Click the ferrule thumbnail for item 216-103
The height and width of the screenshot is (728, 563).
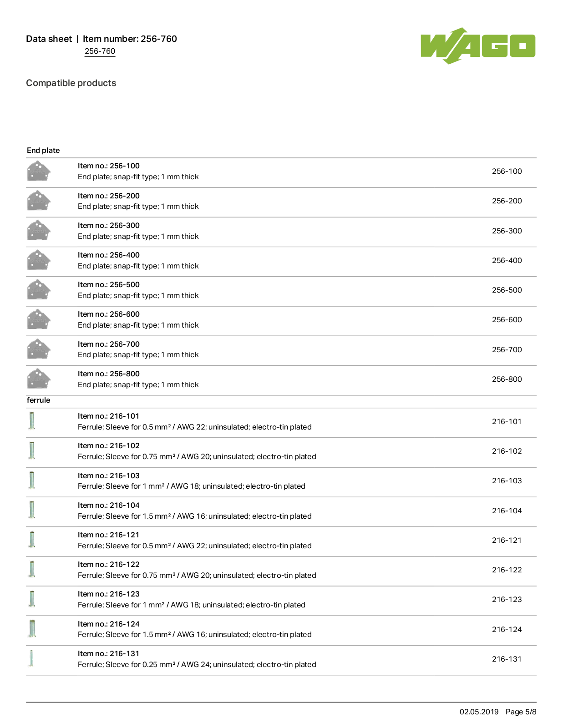coord(32,480)
